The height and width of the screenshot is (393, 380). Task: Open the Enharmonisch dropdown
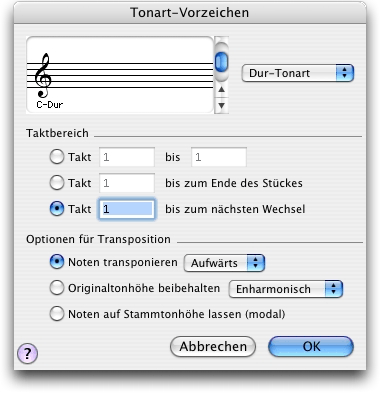pos(286,289)
